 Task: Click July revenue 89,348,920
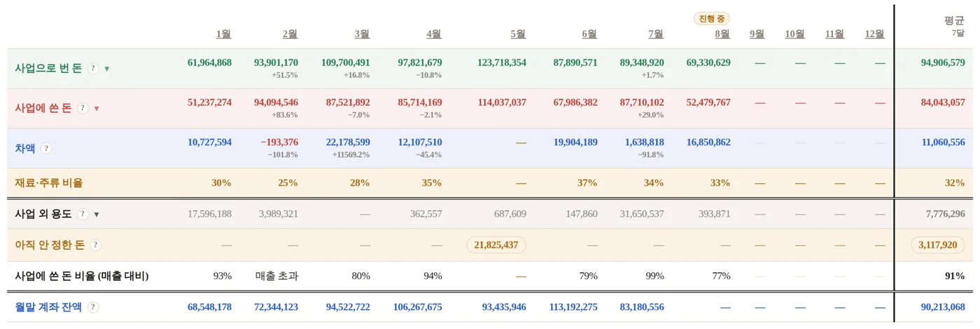pos(642,63)
